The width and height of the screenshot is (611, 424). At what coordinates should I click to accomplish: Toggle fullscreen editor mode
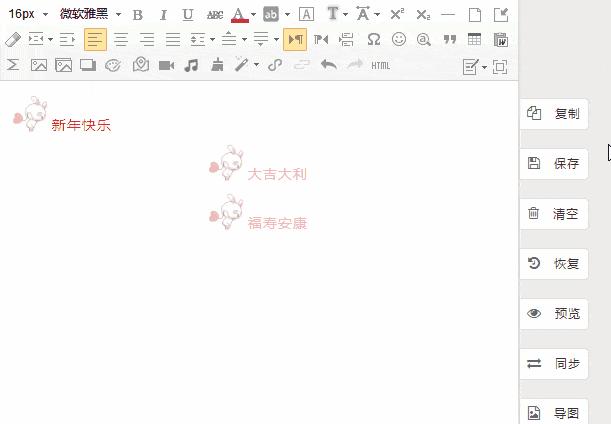pyautogui.click(x=500, y=67)
